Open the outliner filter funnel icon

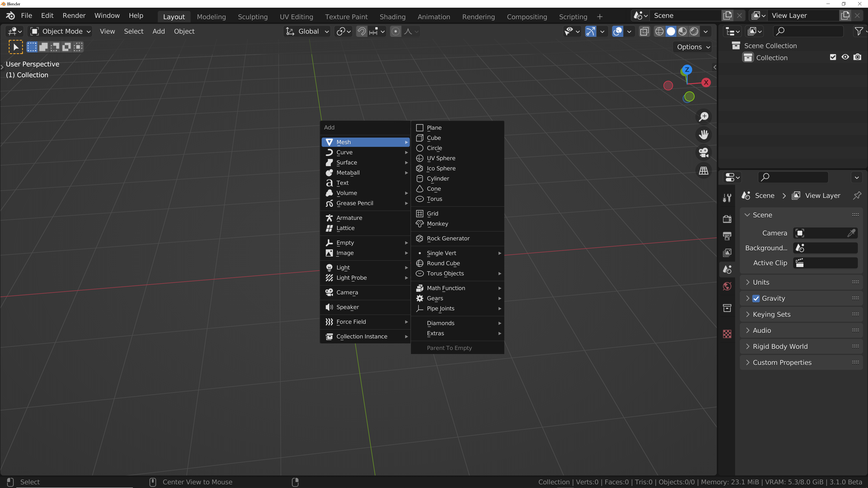coord(859,31)
